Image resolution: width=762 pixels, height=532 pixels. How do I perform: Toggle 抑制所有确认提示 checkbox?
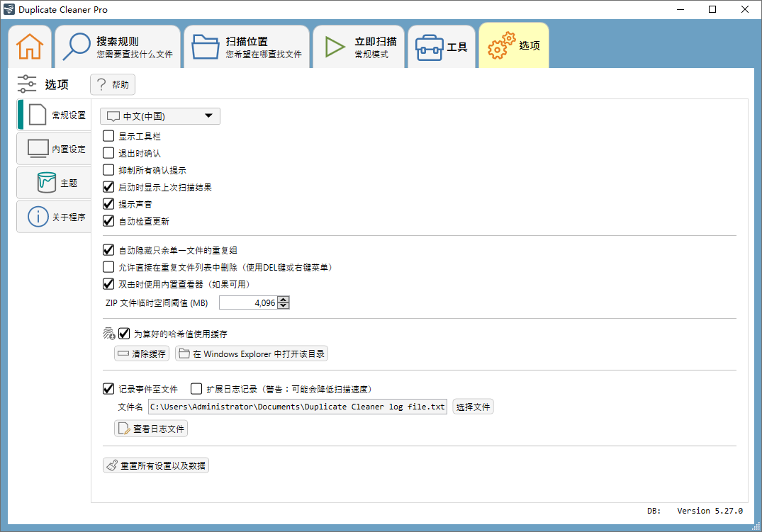click(x=108, y=170)
